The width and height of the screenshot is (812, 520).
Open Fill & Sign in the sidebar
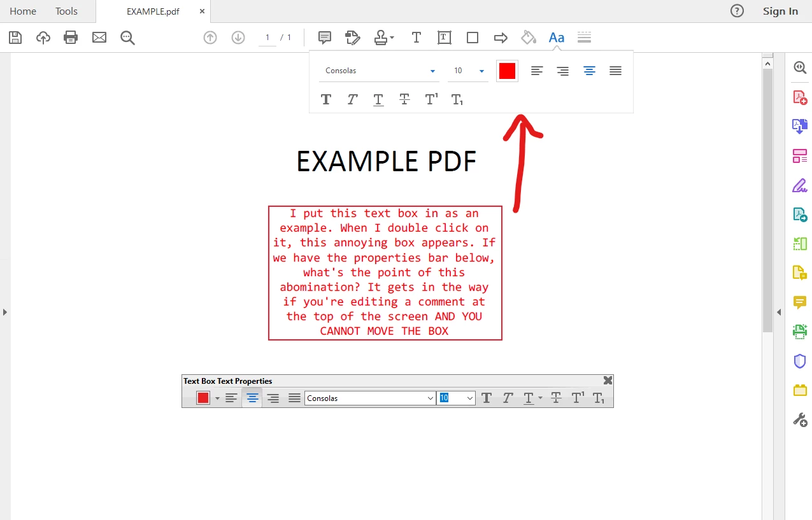[800, 185]
